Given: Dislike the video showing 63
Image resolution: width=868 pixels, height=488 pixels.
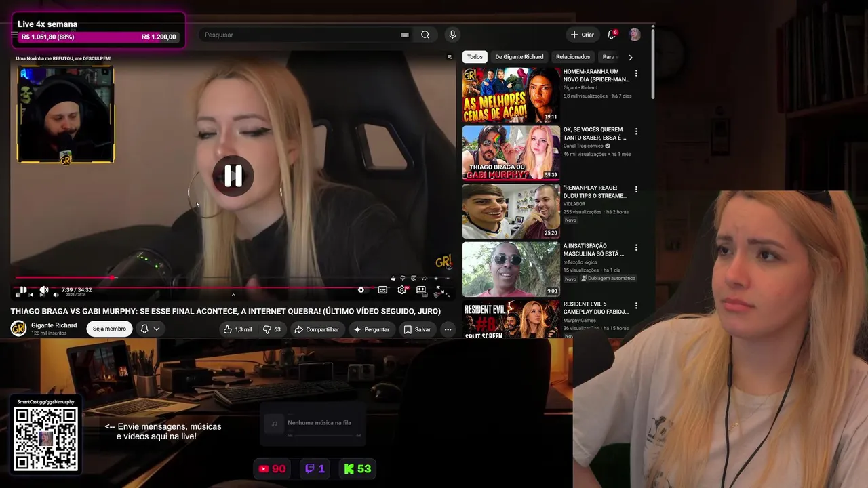Looking at the screenshot, I should click(272, 329).
